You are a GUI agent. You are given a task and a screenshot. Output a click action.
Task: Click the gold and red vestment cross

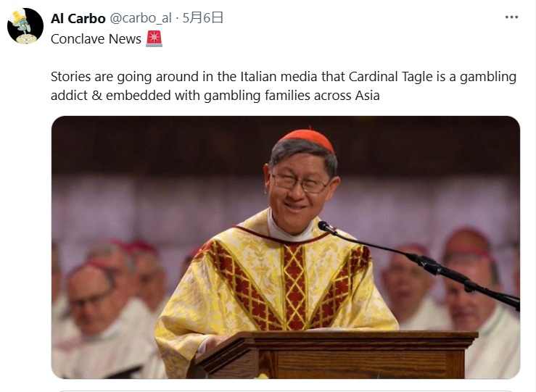(x=294, y=287)
